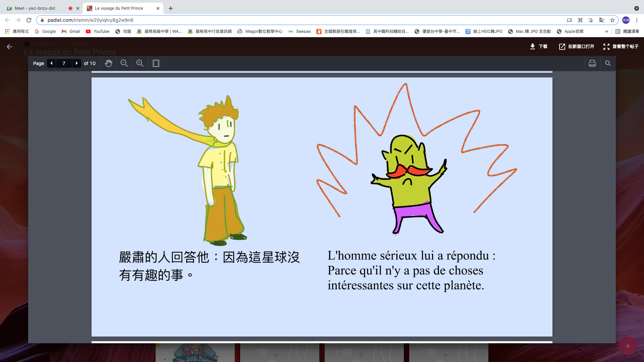Screen dimensions: 644x362
Task: Go to previous PDF page
Action: [51, 63]
